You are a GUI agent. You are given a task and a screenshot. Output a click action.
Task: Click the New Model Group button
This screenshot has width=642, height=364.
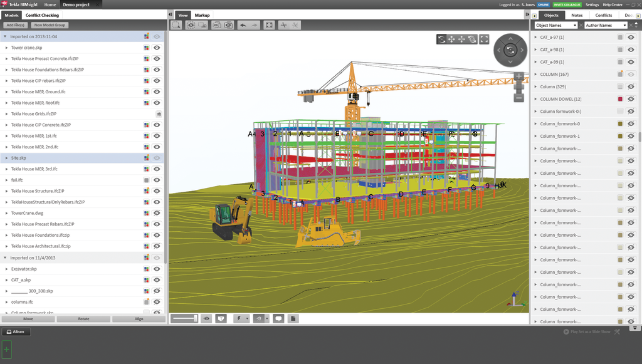tap(49, 24)
